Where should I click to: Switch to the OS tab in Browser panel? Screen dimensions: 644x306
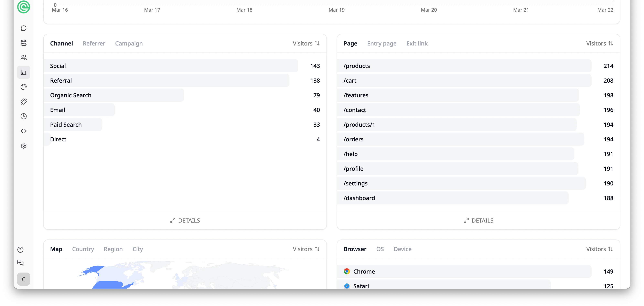[x=380, y=249]
